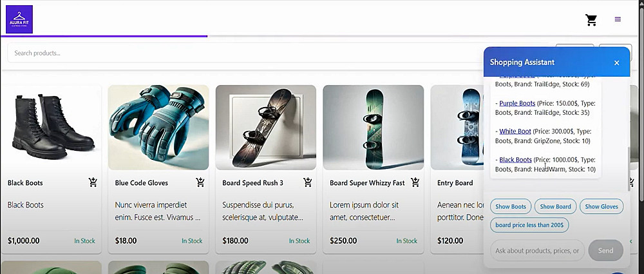Open the shopping cart in header
Screen dimensions: 644x274
pos(591,20)
